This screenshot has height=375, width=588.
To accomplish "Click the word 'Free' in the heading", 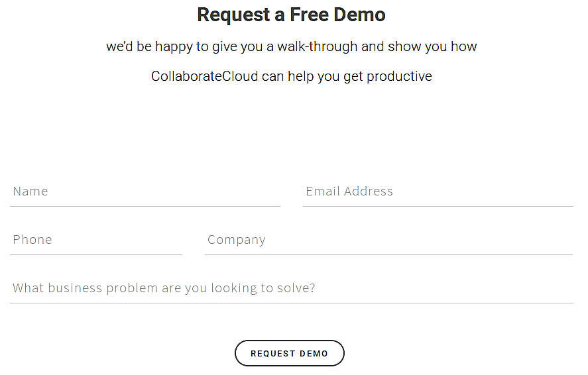I will click(x=310, y=15).
